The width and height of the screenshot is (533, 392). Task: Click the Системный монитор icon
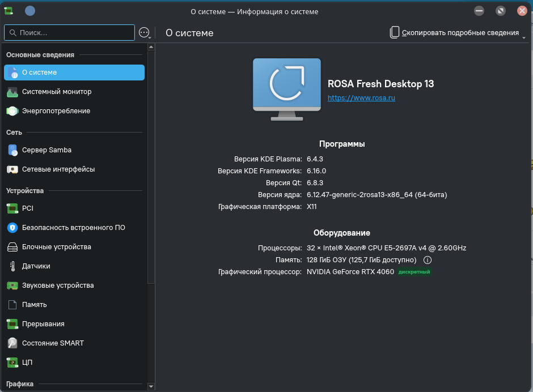[12, 92]
